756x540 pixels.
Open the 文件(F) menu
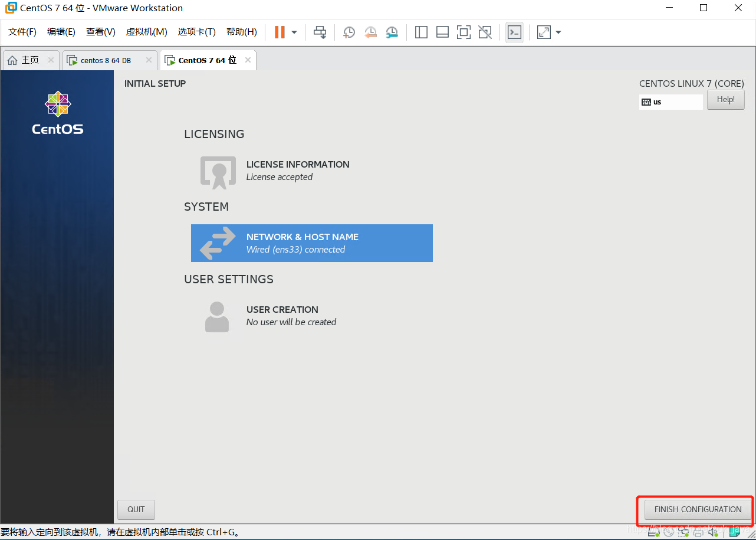pyautogui.click(x=22, y=32)
